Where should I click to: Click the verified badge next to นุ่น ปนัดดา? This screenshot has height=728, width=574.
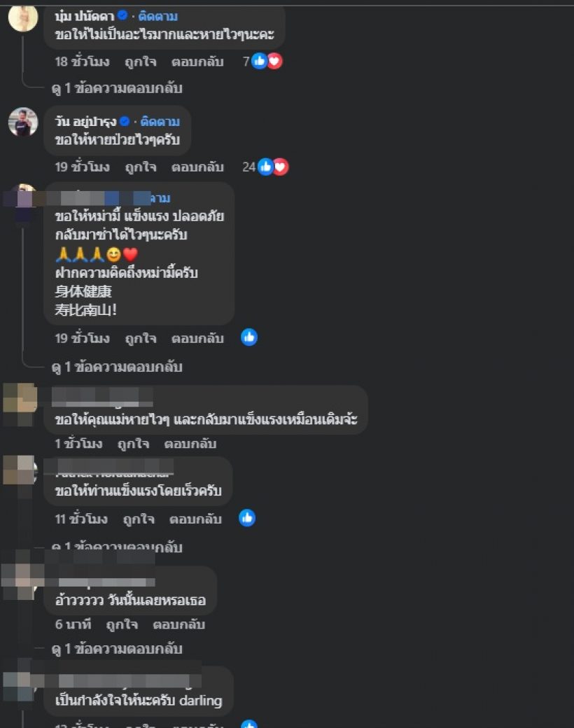[x=122, y=16]
